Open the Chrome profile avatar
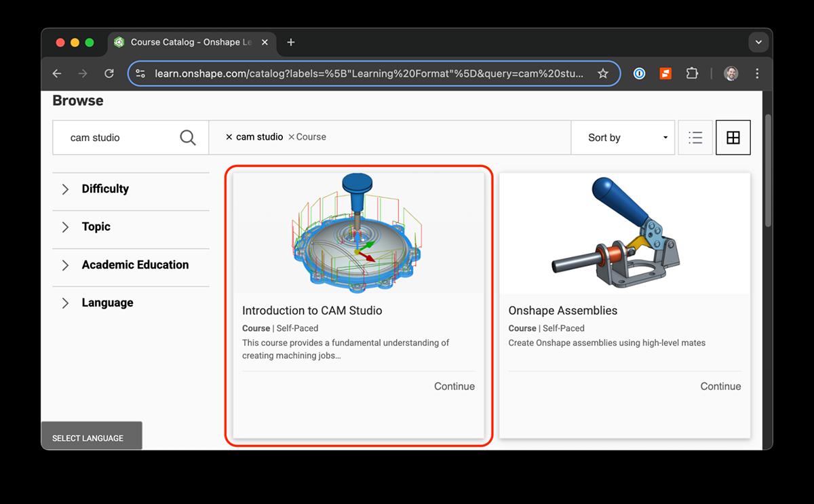 point(731,73)
